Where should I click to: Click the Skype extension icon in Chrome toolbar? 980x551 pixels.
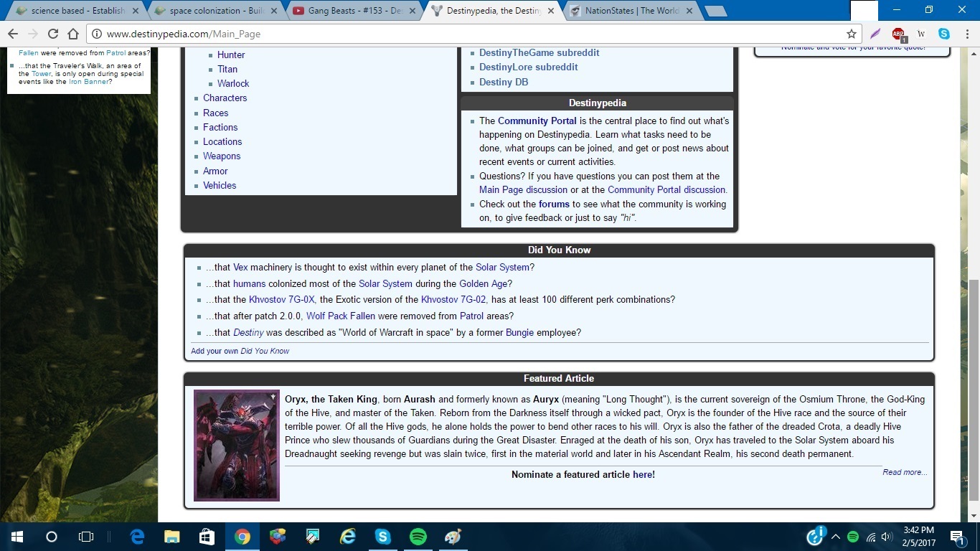point(944,34)
